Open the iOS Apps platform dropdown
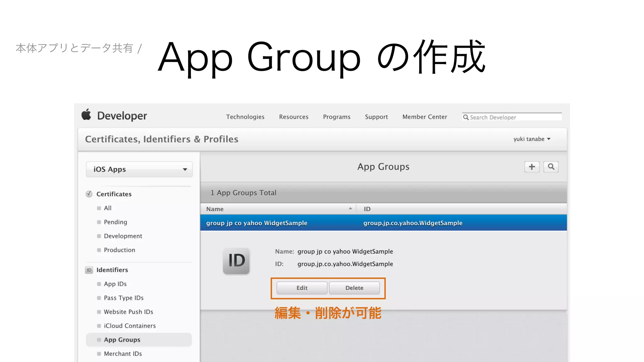This screenshot has width=644, height=362. click(139, 169)
